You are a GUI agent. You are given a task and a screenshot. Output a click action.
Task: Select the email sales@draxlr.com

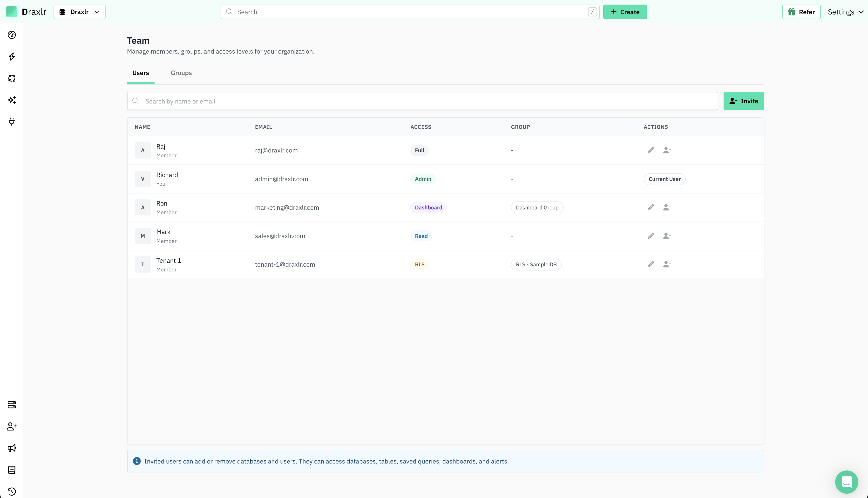pyautogui.click(x=280, y=236)
